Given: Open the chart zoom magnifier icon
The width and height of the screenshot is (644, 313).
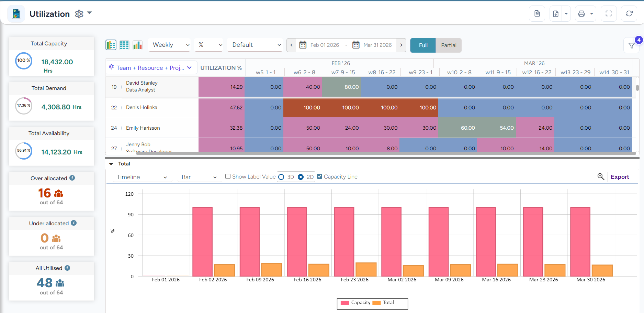Looking at the screenshot, I should (601, 176).
